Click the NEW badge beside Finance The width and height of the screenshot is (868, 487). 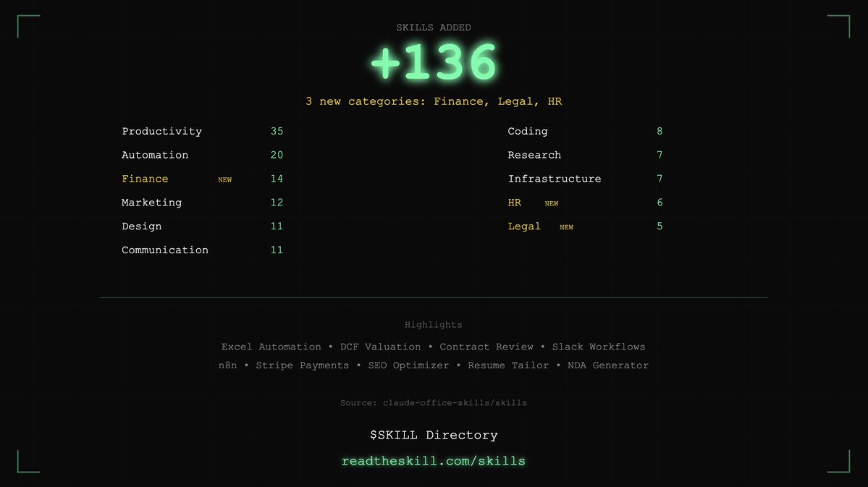coord(224,180)
